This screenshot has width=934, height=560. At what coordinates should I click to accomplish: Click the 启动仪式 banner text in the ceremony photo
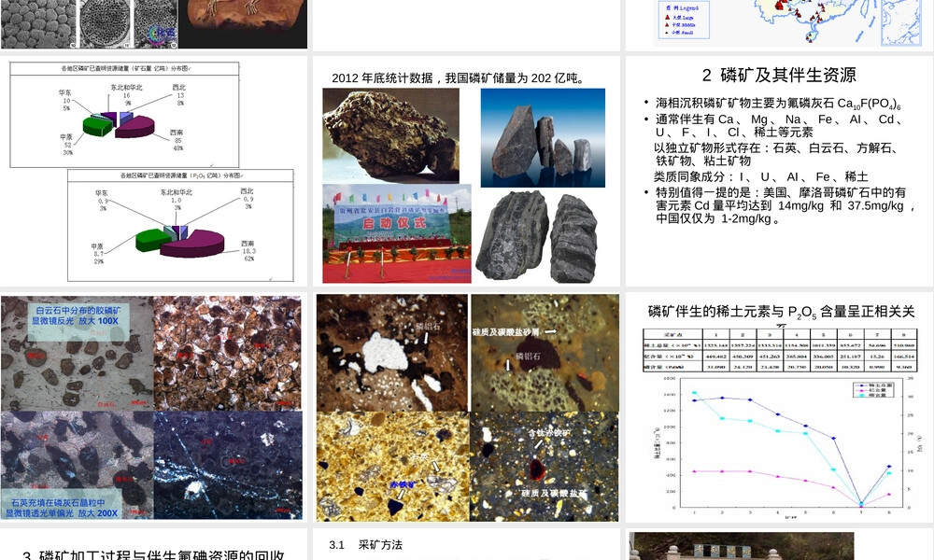pyautogui.click(x=394, y=223)
